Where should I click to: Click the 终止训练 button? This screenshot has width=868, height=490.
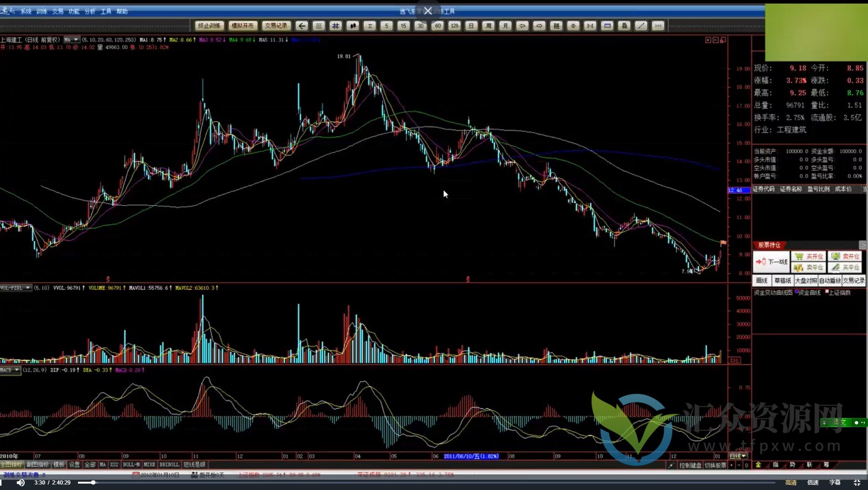point(209,26)
